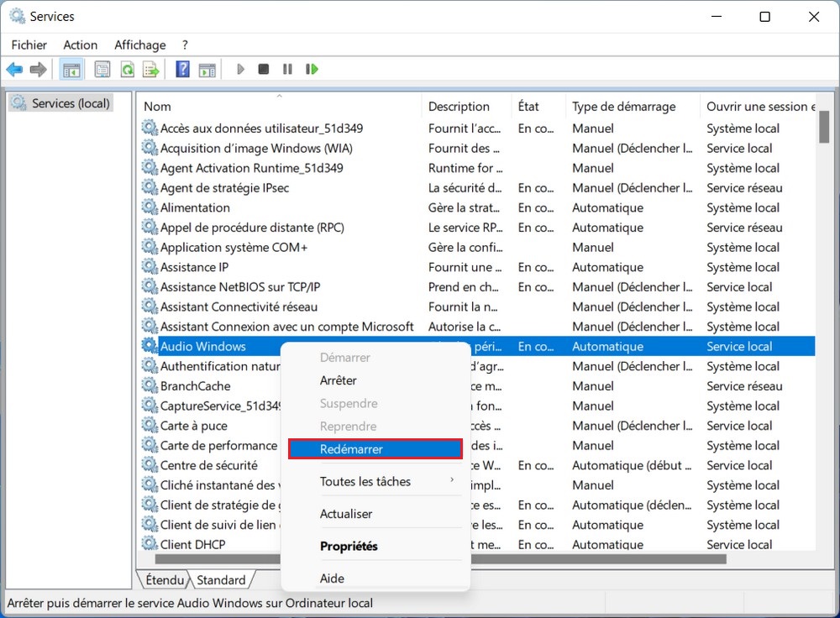
Task: Click the export list toolbar icon
Action: tap(151, 69)
